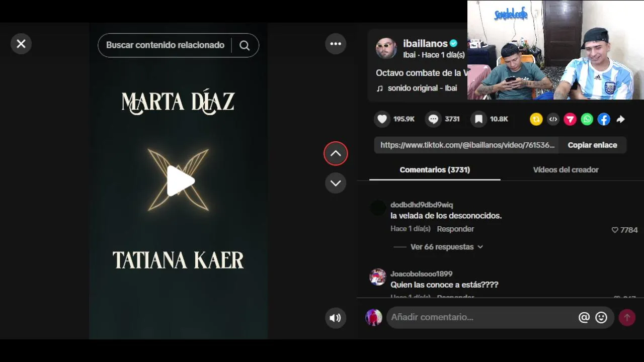This screenshot has width=644, height=362.
Task: Reply to la velada de los desconocidos comment
Action: (455, 229)
